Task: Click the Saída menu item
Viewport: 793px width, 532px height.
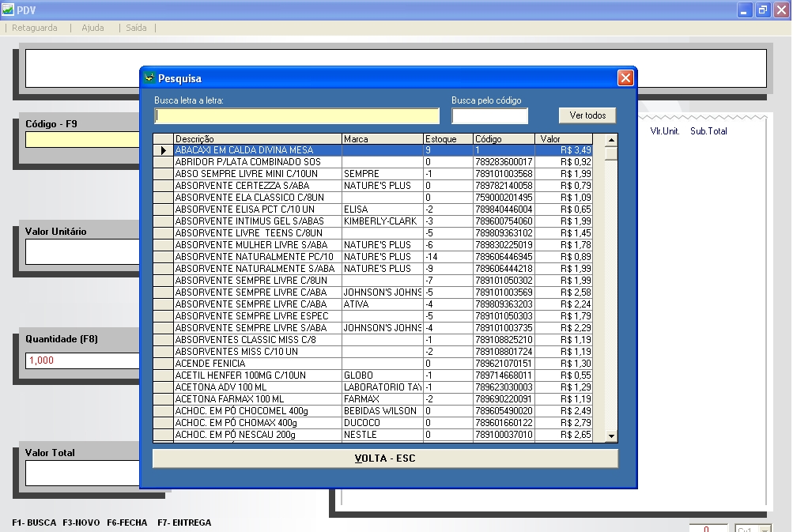Action: tap(136, 28)
